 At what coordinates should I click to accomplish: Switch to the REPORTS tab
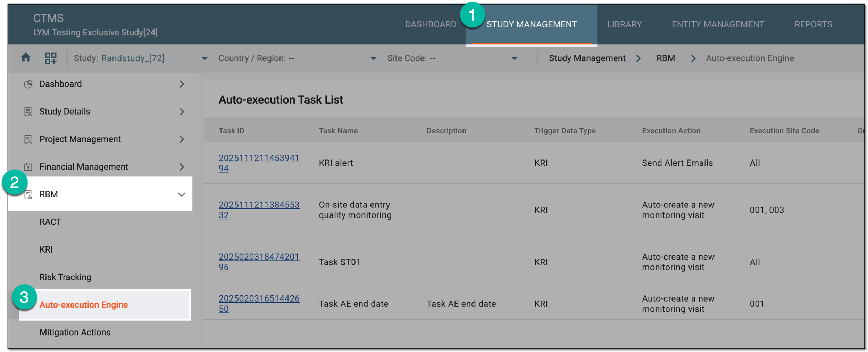tap(813, 24)
